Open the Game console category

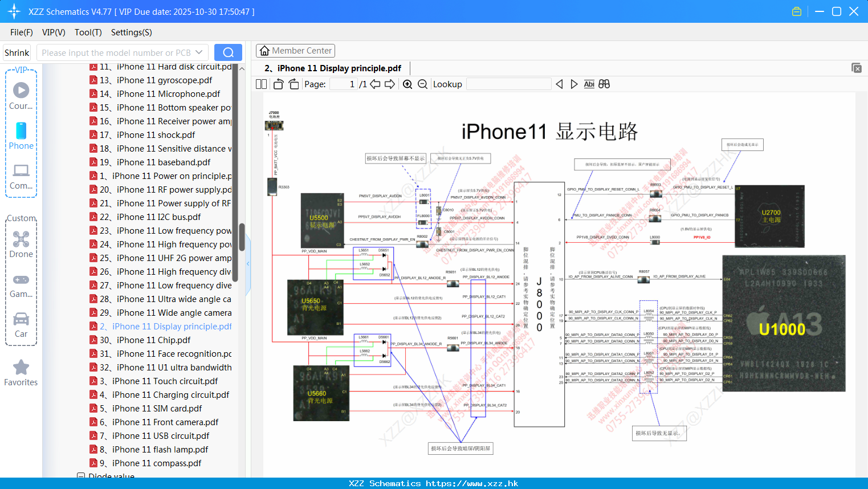pyautogui.click(x=21, y=285)
